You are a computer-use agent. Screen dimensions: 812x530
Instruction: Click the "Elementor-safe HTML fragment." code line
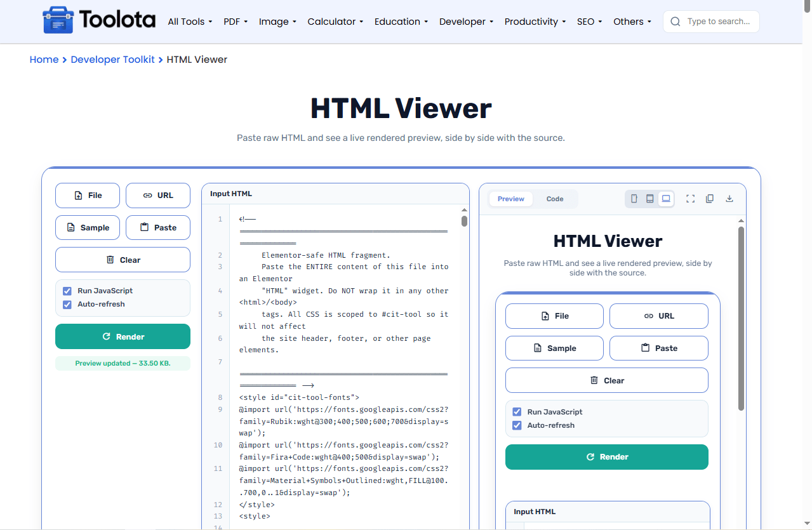[326, 255]
